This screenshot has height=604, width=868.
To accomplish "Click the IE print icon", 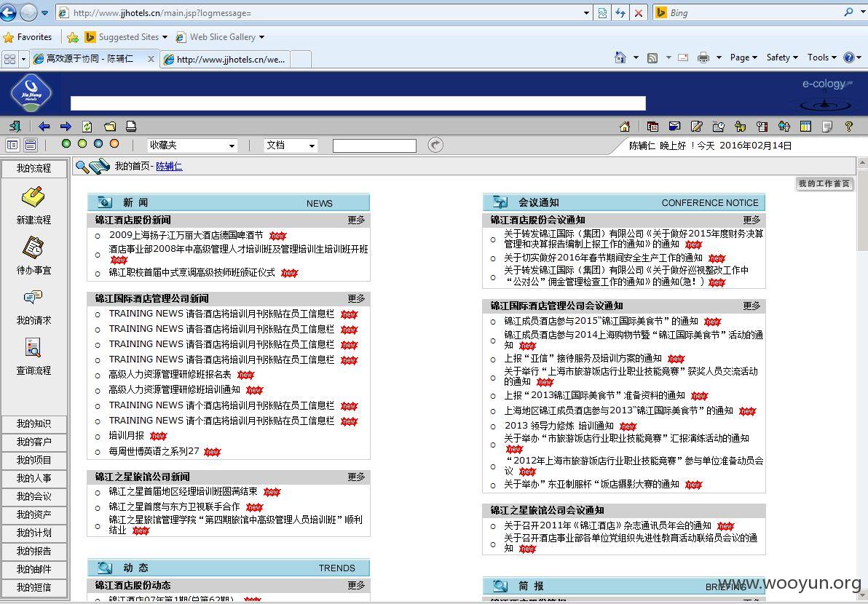I will tap(703, 57).
